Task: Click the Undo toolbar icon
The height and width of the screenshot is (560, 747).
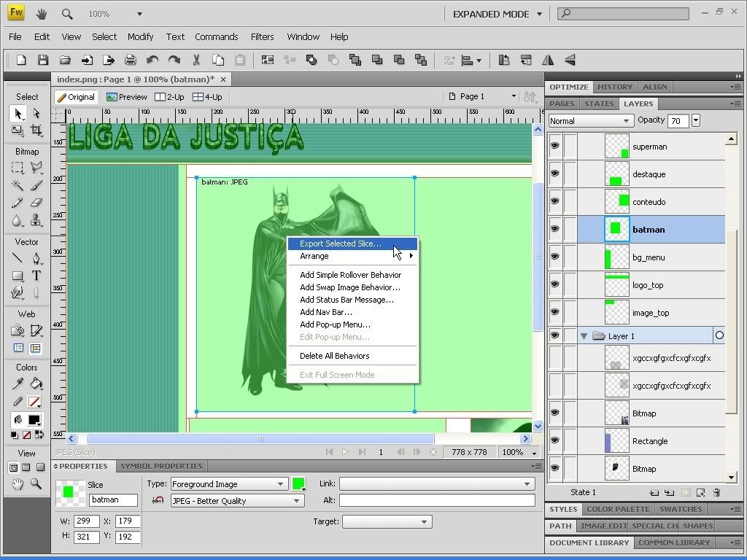Action: pyautogui.click(x=152, y=60)
